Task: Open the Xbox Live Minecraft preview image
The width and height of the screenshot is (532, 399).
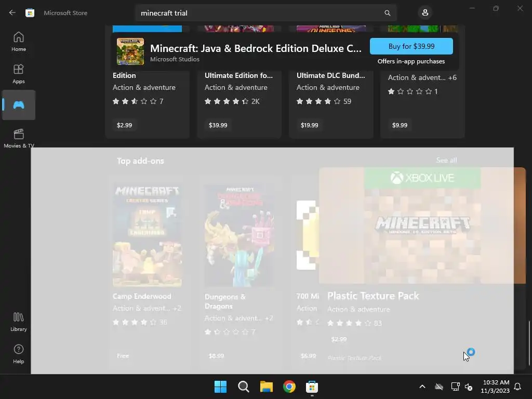Action: point(422,225)
